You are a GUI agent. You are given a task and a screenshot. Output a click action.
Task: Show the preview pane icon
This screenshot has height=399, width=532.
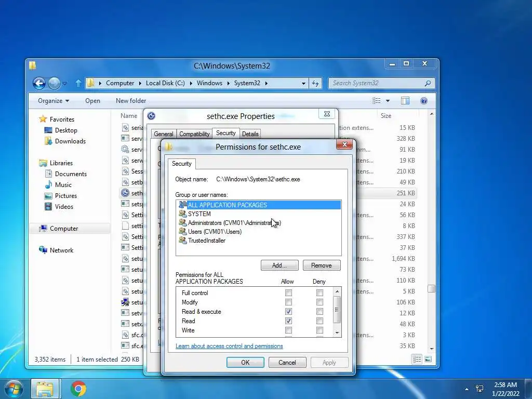[x=405, y=101]
